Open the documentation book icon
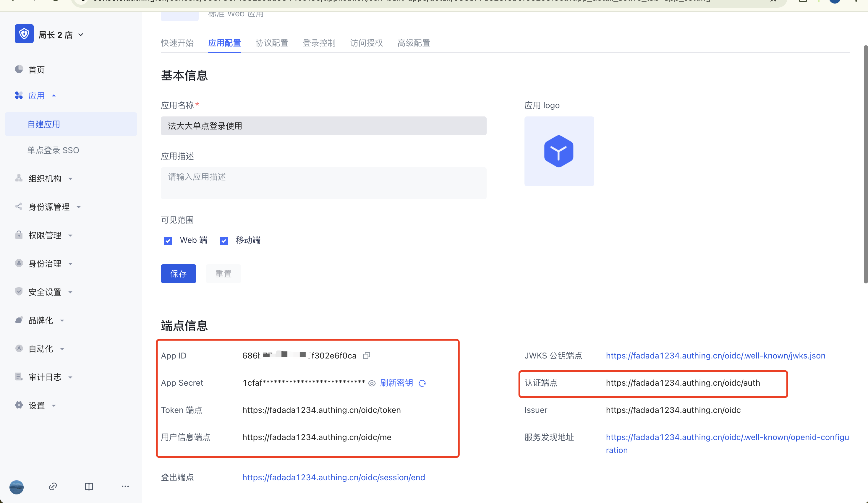Screen dimensions: 868x503 click(89, 486)
